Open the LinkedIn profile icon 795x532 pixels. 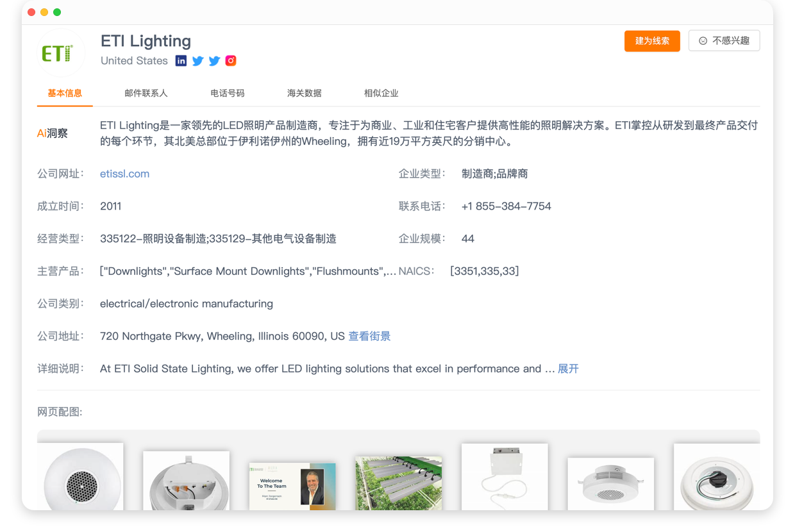point(181,60)
